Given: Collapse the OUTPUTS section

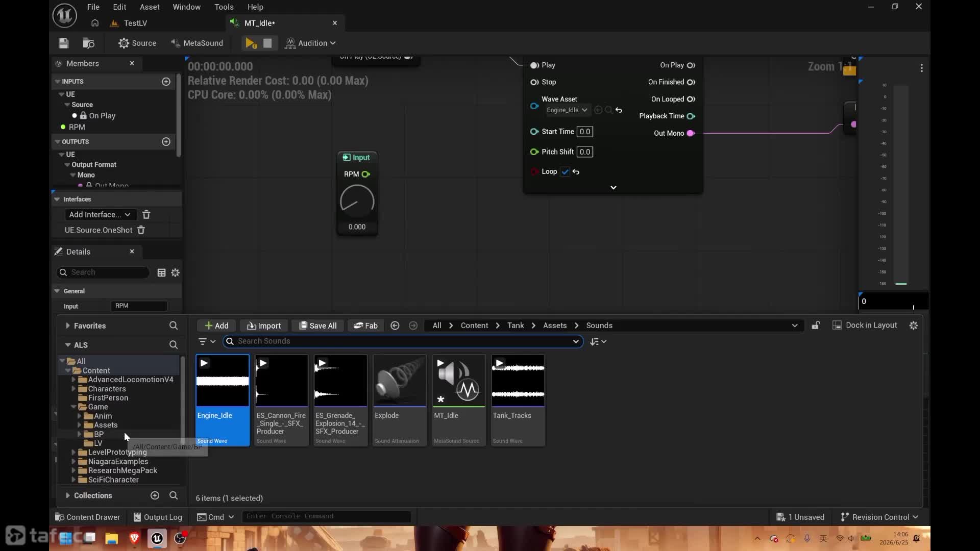Looking at the screenshot, I should tap(57, 142).
